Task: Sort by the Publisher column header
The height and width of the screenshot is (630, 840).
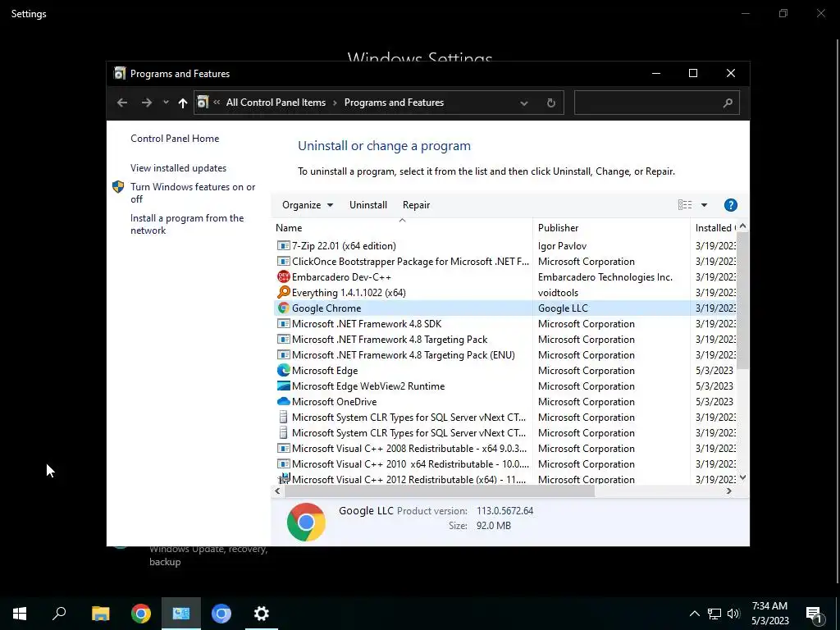Action: (x=611, y=228)
